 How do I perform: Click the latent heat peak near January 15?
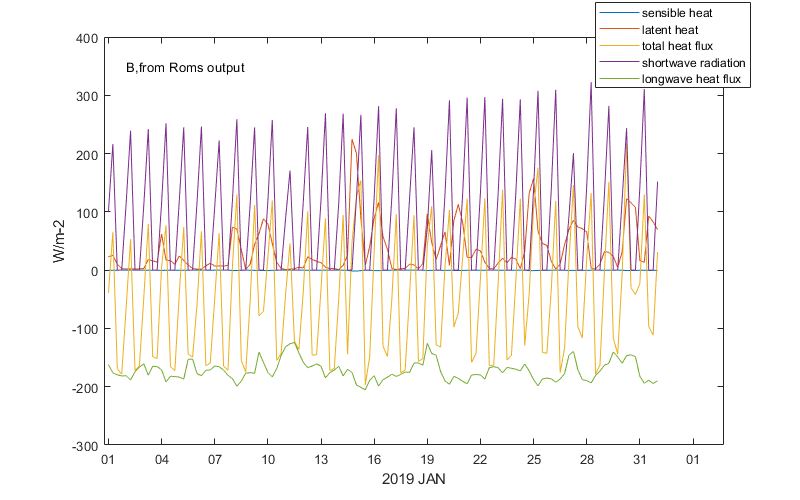click(352, 140)
